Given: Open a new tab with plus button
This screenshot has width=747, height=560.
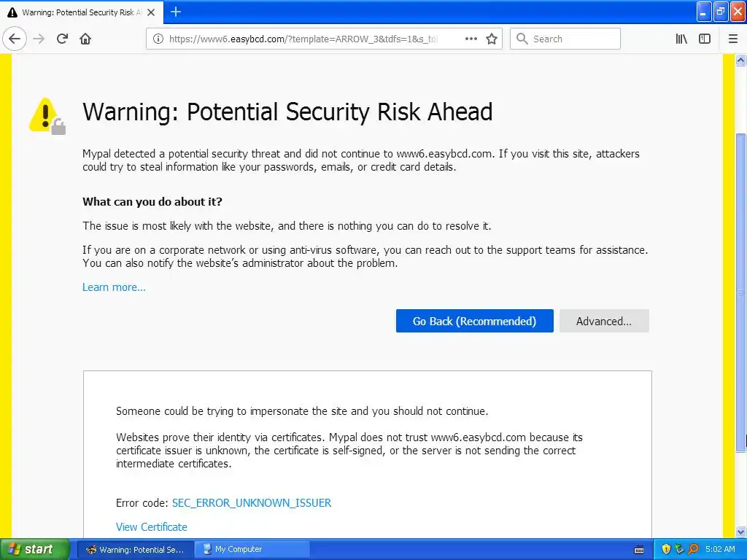Looking at the screenshot, I should coord(175,12).
